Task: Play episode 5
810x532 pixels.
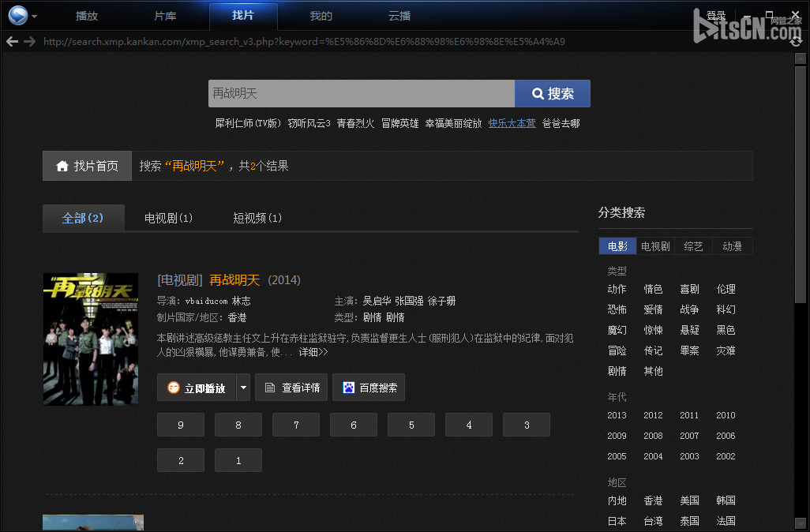Action: [x=411, y=425]
